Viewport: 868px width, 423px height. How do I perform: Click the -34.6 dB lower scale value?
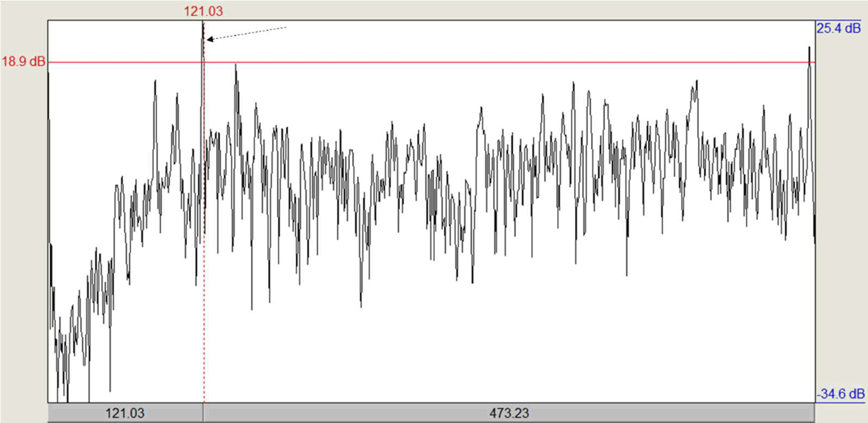click(x=840, y=394)
